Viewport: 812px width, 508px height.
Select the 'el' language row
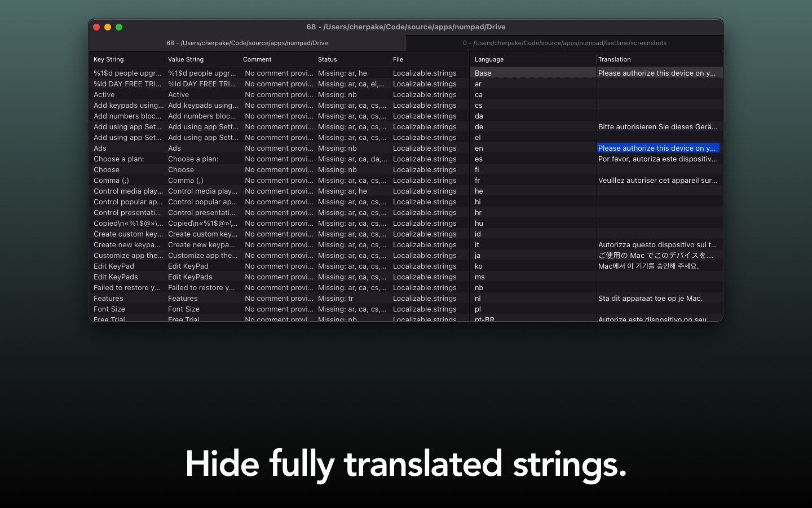coord(597,137)
